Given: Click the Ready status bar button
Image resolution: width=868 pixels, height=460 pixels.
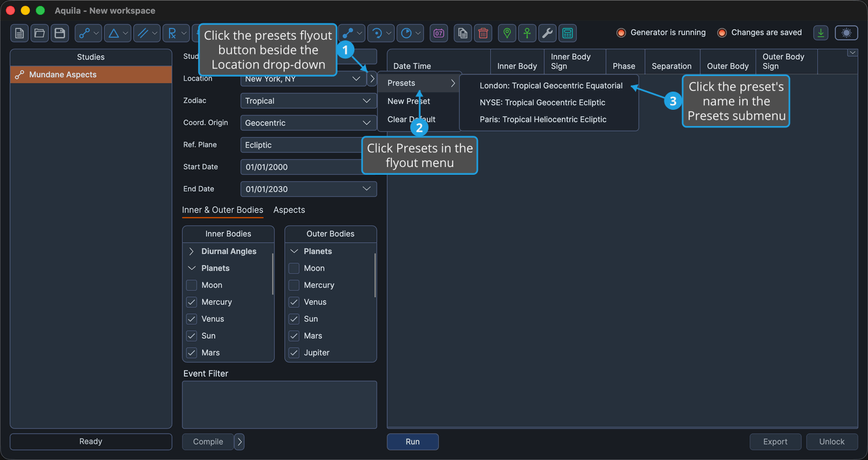Looking at the screenshot, I should coord(91,442).
